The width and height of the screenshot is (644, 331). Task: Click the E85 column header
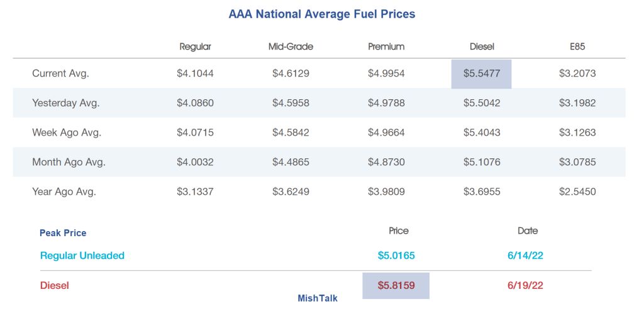(x=577, y=46)
